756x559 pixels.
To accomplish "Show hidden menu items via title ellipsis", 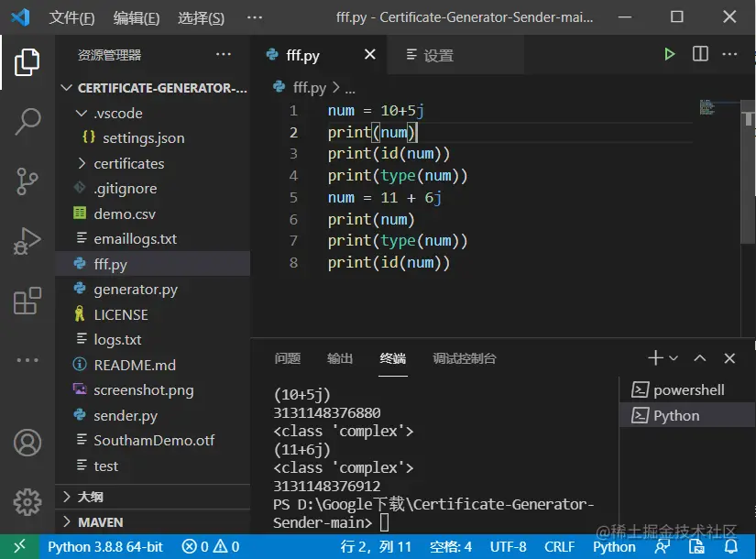I will 255,17.
